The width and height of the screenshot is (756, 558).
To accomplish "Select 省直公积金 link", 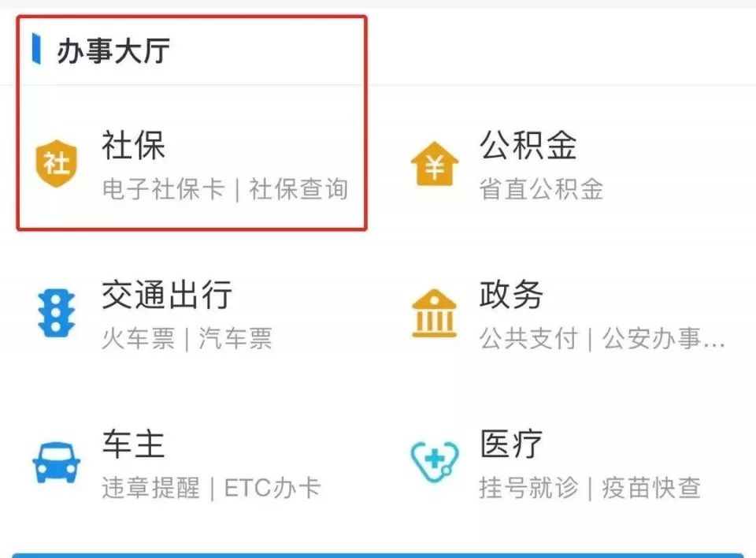I will coord(541,188).
